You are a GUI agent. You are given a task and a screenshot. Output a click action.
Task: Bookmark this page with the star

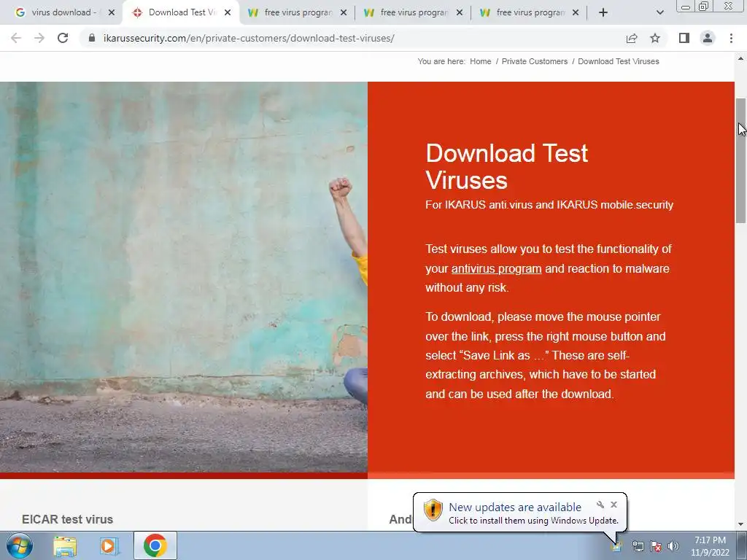tap(655, 38)
